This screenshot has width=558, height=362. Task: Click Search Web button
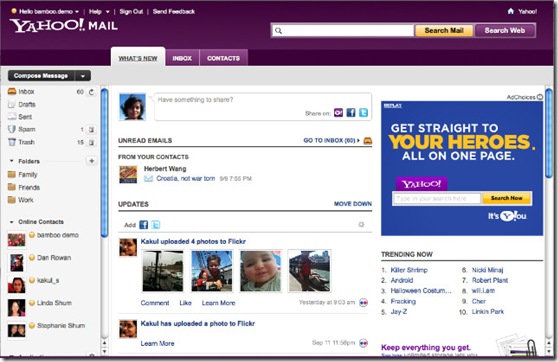[505, 31]
